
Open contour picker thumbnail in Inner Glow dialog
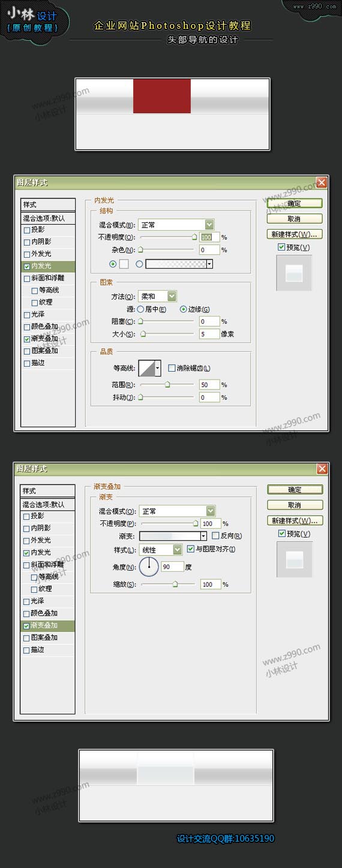pyautogui.click(x=146, y=368)
